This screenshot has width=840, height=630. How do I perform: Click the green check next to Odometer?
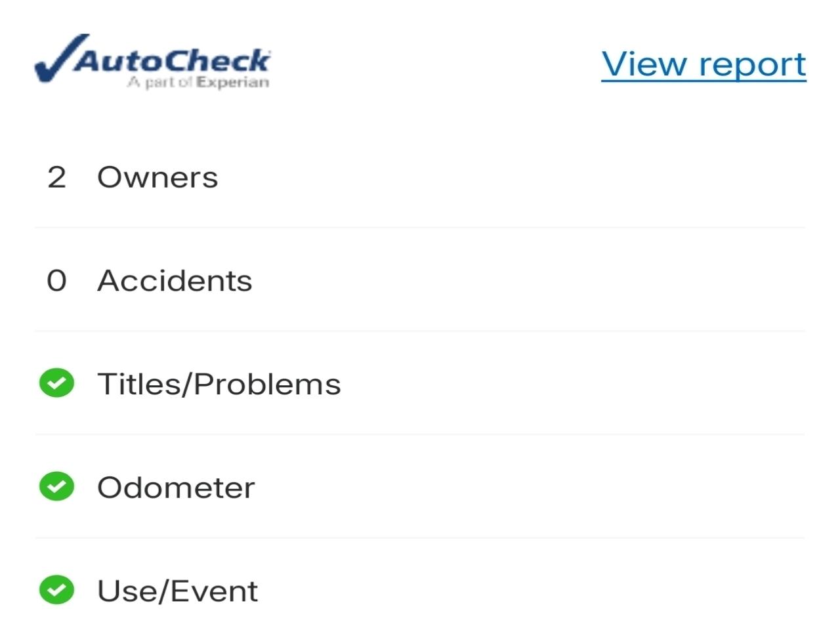pyautogui.click(x=56, y=486)
